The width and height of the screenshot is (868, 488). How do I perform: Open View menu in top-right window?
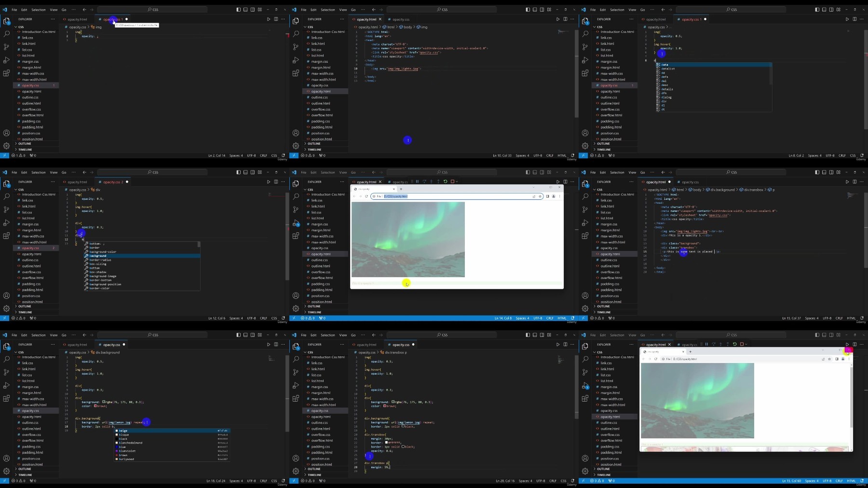click(632, 10)
